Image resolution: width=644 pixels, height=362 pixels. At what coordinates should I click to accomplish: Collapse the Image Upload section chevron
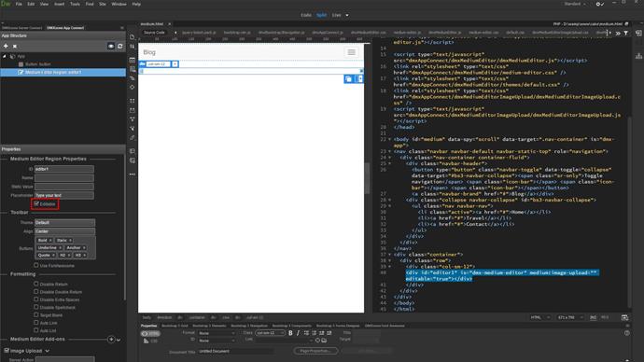48,351
